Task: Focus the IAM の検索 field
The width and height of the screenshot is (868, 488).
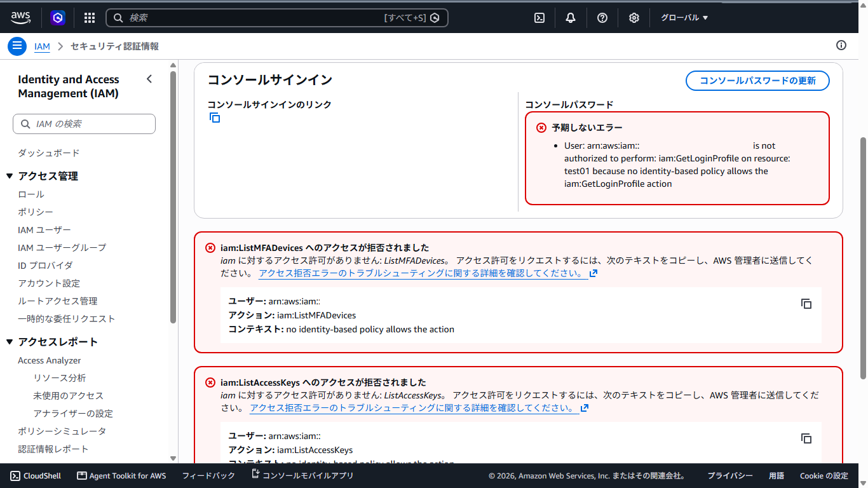Action: click(84, 124)
